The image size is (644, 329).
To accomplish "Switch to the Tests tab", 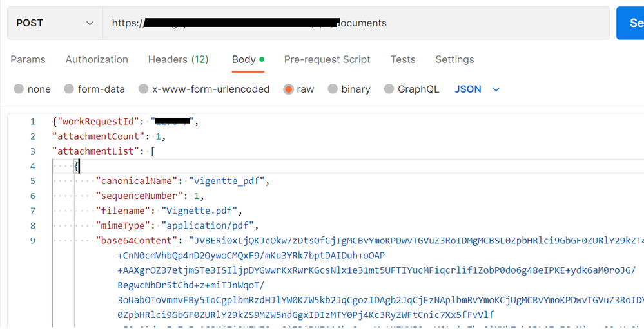I will (x=403, y=59).
